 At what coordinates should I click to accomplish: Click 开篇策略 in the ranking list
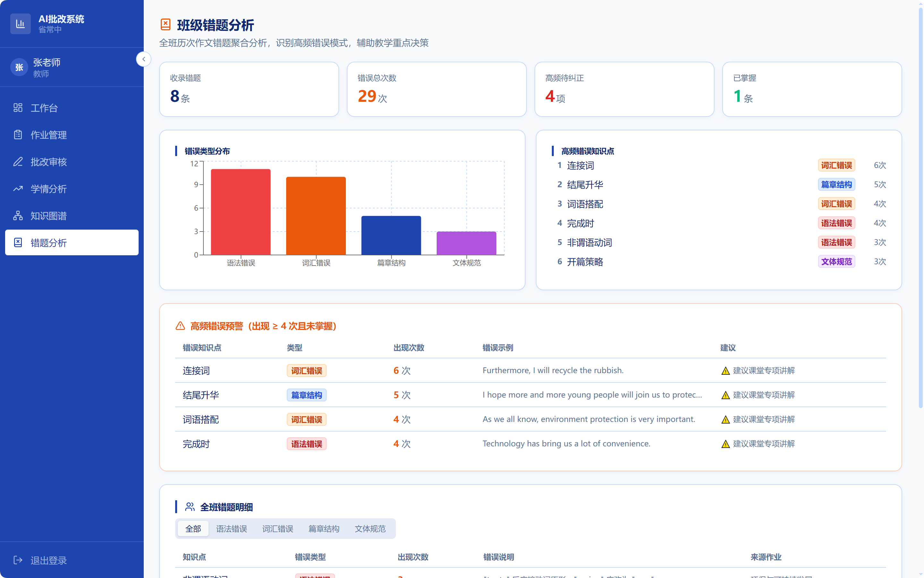coord(585,261)
